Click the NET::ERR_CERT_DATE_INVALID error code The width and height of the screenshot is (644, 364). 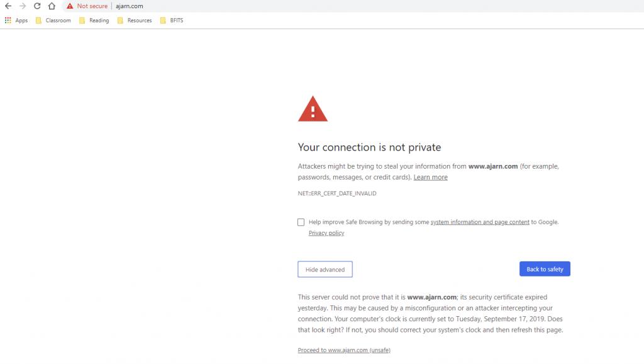point(337,193)
